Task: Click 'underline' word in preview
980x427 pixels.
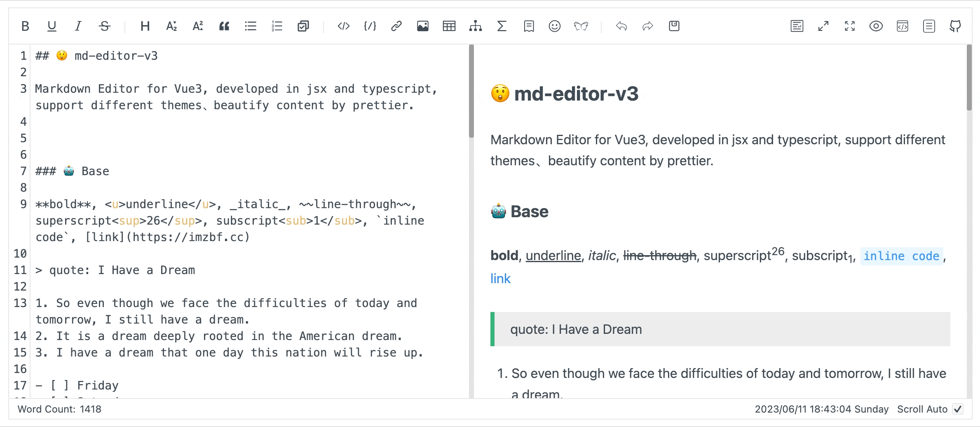Action: (x=553, y=256)
